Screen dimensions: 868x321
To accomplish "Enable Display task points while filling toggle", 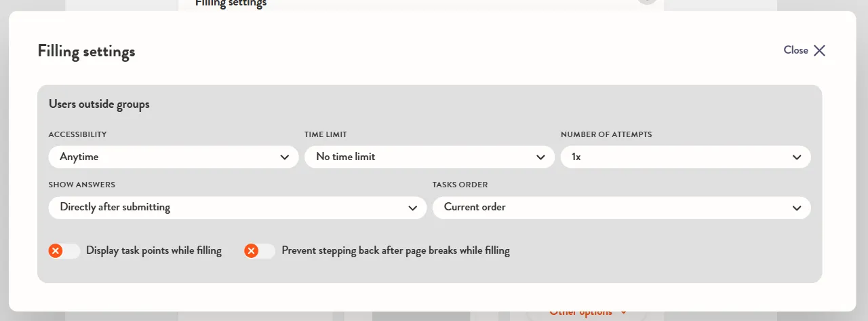I will [x=64, y=251].
